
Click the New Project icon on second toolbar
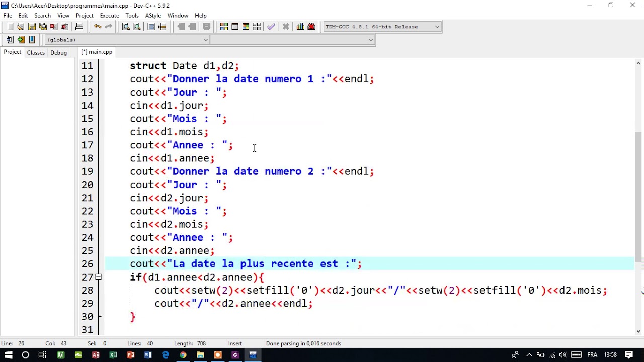click(x=10, y=40)
